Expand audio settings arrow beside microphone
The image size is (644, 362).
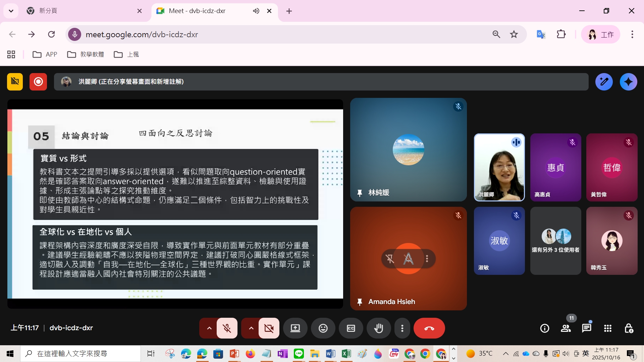click(x=209, y=328)
